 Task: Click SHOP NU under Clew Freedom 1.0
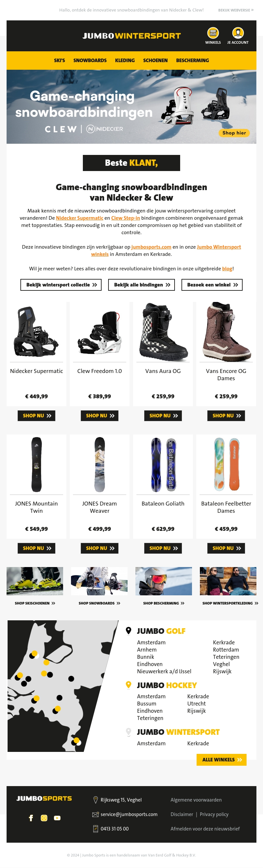coord(100,416)
